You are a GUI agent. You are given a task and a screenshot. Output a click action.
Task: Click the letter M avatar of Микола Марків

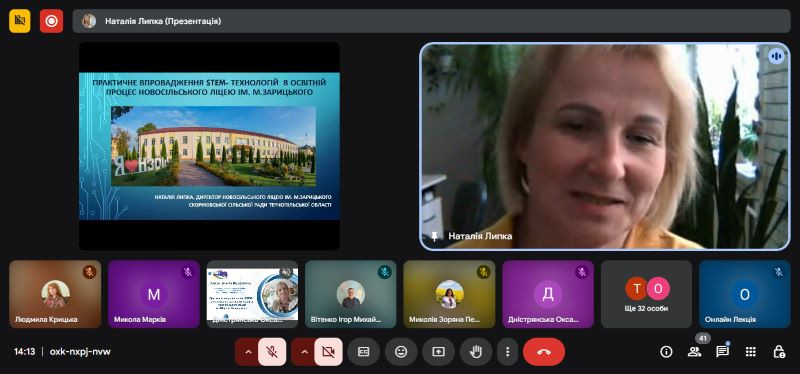(154, 294)
